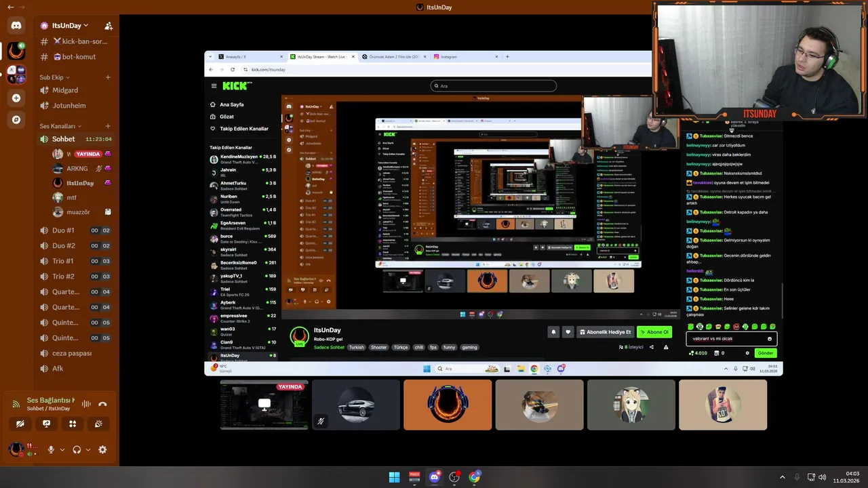The width and height of the screenshot is (868, 488).
Task: Send chat message with Gönder
Action: pyautogui.click(x=766, y=353)
